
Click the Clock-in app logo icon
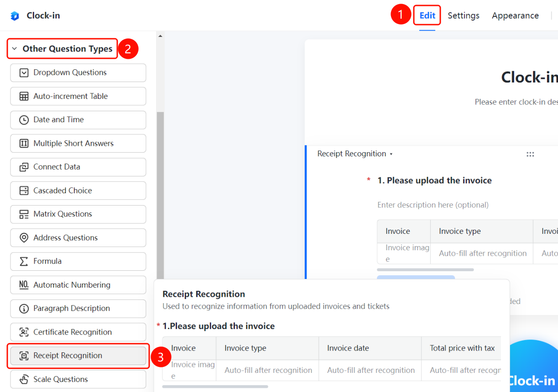pyautogui.click(x=15, y=16)
